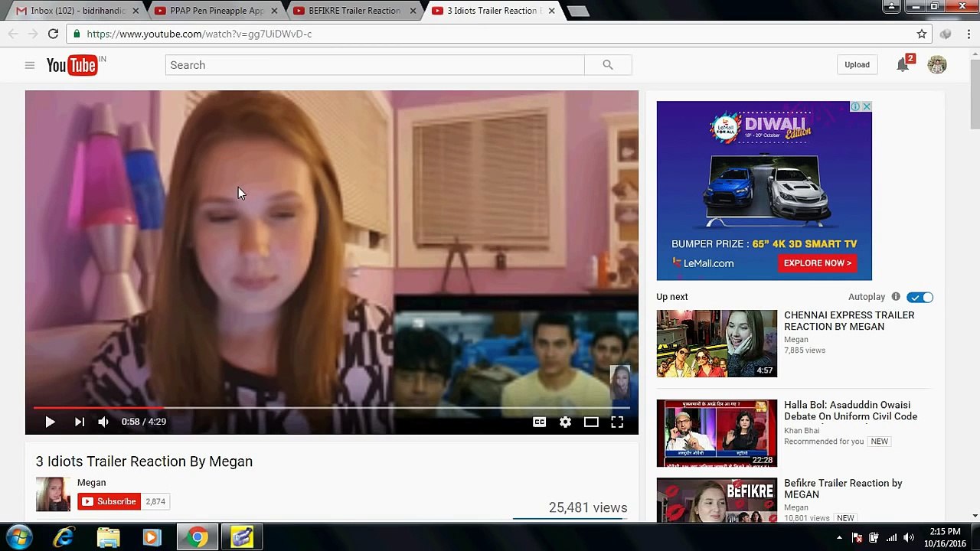Open the taskbar clock and date
The image size is (980, 551).
[x=945, y=537]
